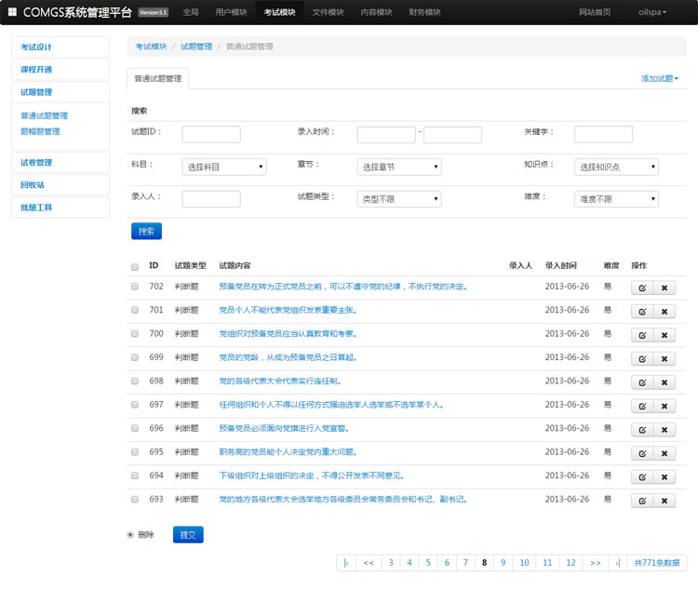The image size is (698, 616).
Task: Select the 普通试题管理 tab
Action: click(158, 78)
